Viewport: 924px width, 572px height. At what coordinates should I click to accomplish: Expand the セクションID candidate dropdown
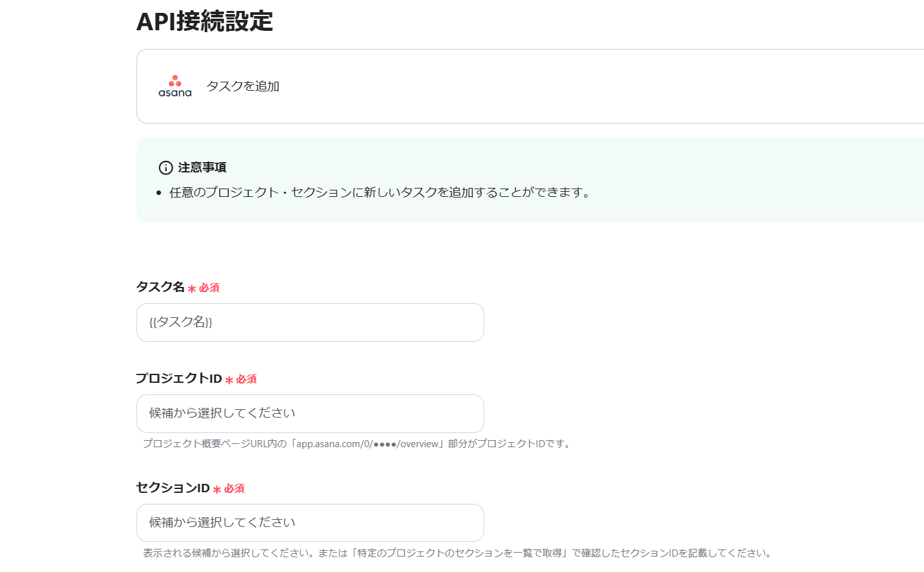click(310, 523)
